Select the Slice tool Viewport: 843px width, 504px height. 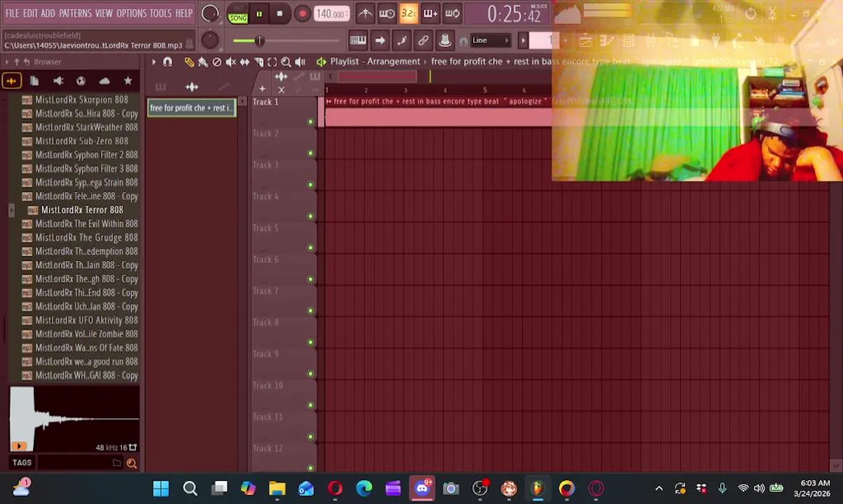(x=258, y=62)
